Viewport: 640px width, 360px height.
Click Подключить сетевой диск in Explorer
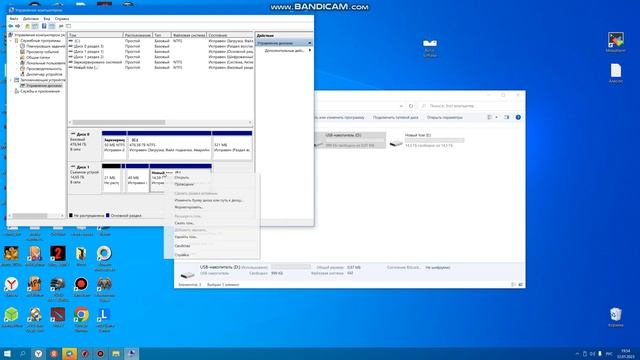point(396,118)
